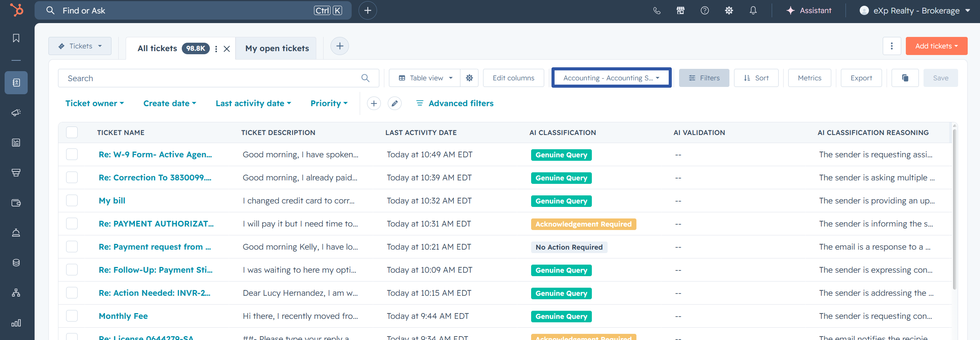Screen dimensions: 980x340
Task: Switch to My open tickets tab
Action: pos(277,48)
